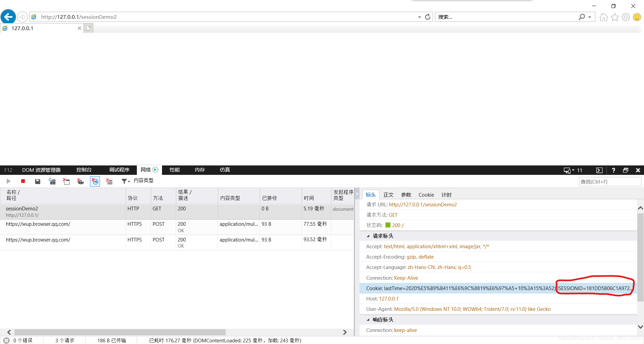
Task: Switch to the 仿真 tab
Action: pyautogui.click(x=225, y=170)
